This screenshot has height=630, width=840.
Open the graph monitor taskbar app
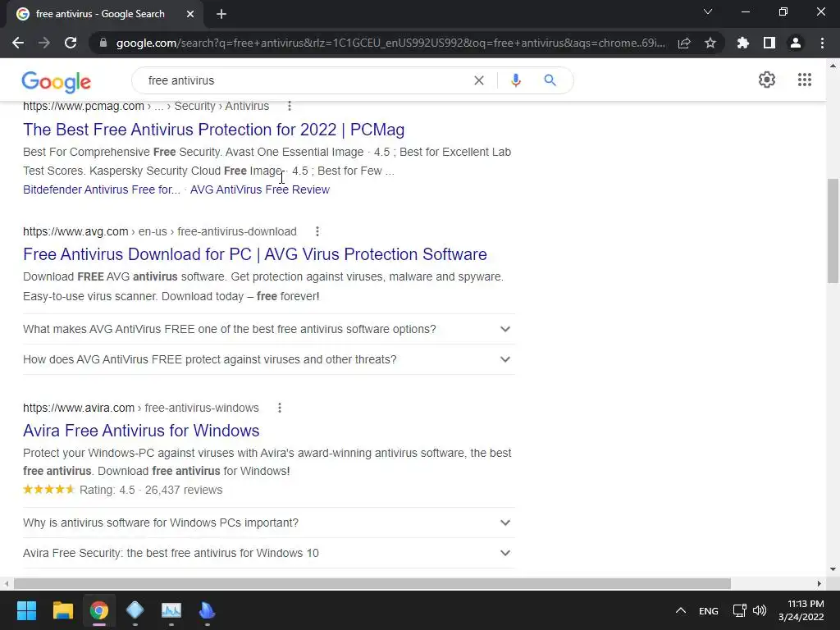171,610
